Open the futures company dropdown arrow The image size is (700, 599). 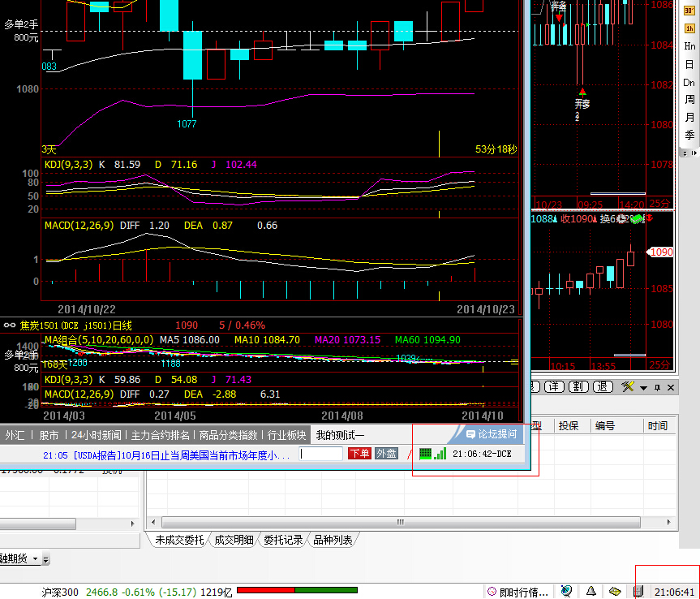click(35, 558)
